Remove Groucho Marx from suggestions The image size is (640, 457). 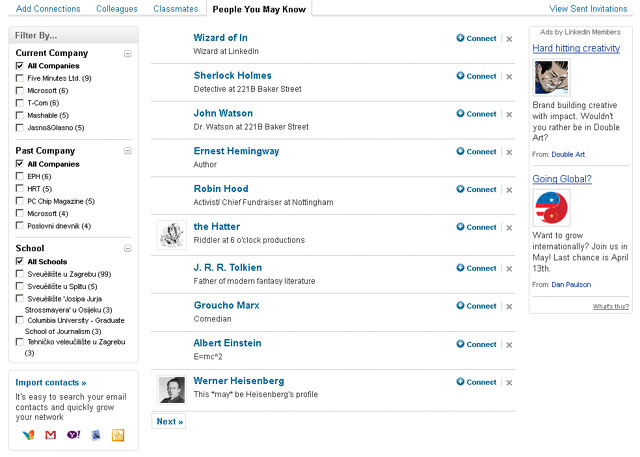tap(509, 306)
